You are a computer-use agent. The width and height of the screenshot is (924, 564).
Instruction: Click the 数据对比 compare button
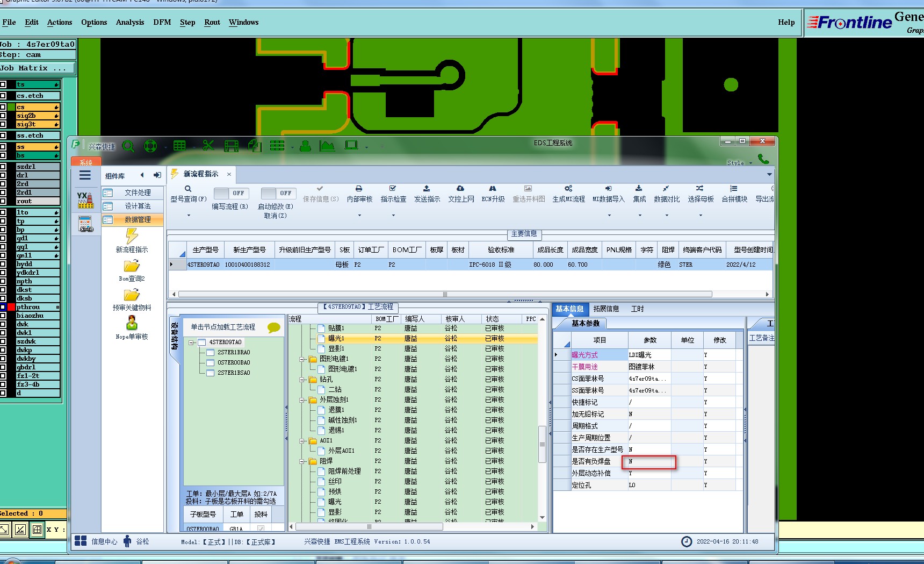667,194
